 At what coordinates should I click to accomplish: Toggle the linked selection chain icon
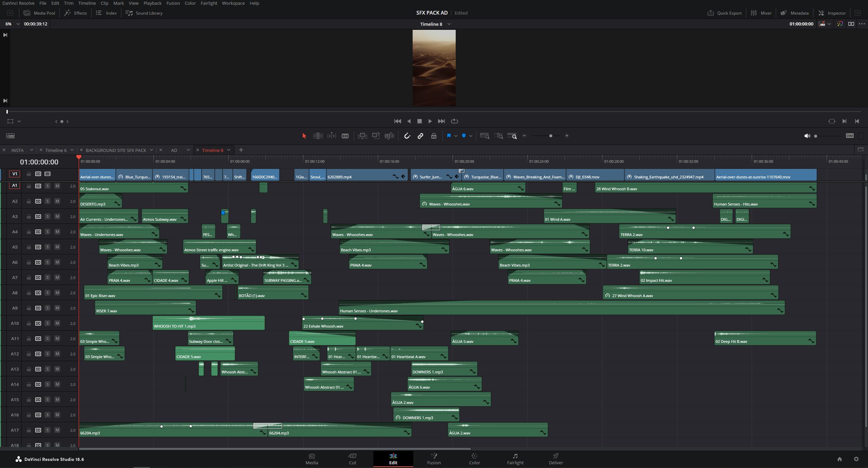point(420,136)
